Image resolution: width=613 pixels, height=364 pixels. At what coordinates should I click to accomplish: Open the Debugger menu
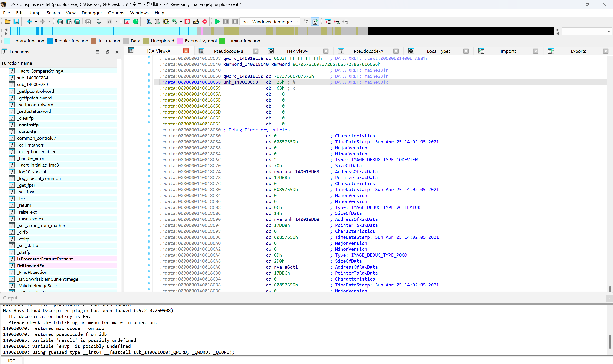coord(92,13)
